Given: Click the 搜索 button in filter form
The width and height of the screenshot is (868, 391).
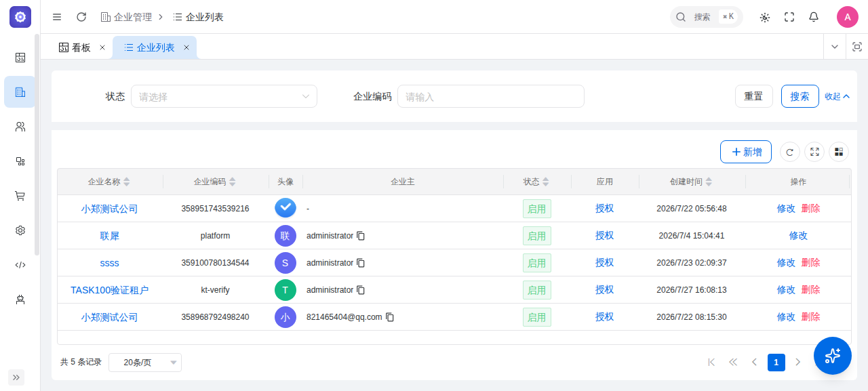Looking at the screenshot, I should 800,96.
